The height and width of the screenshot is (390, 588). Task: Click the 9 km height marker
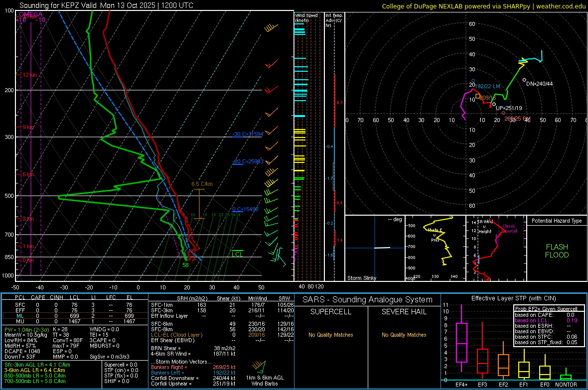coord(28,127)
